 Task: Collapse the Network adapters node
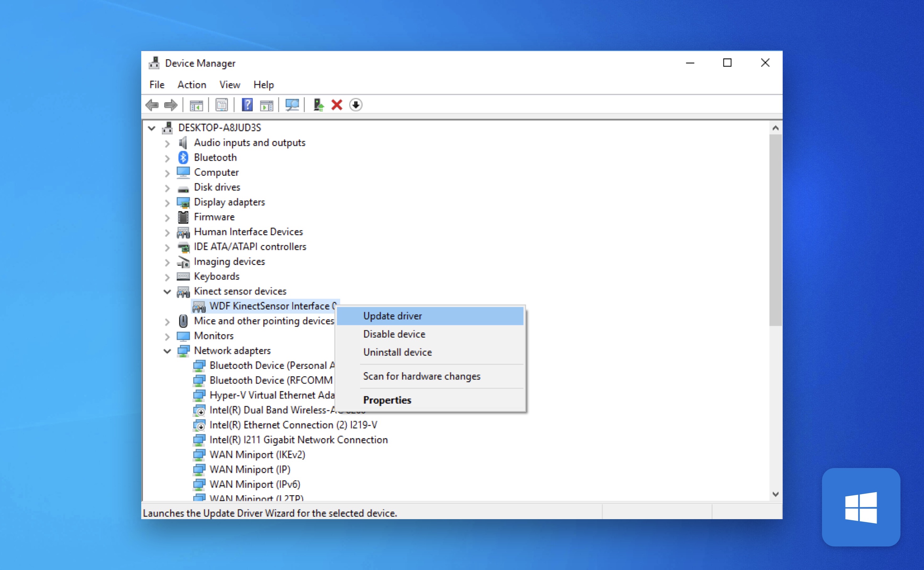point(167,351)
